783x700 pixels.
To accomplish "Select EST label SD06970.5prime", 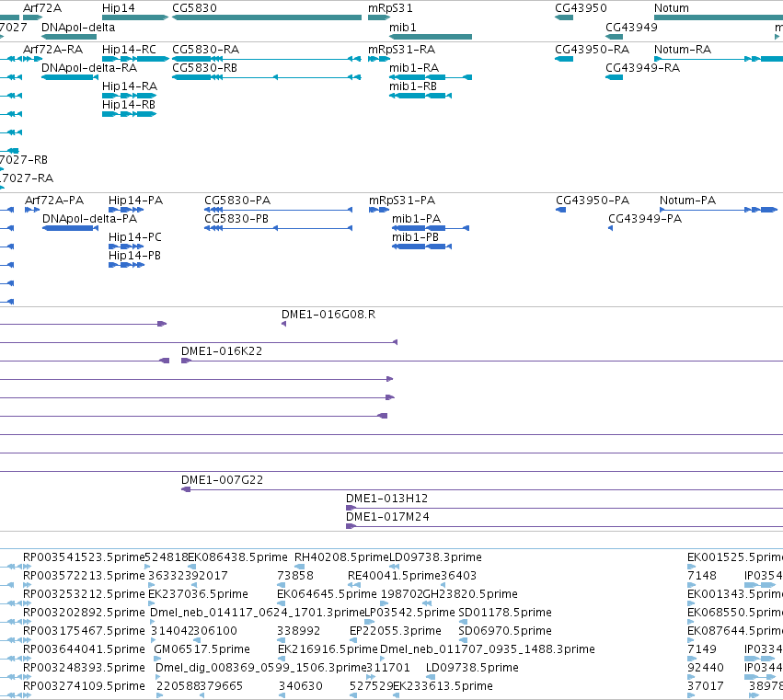I will [505, 631].
